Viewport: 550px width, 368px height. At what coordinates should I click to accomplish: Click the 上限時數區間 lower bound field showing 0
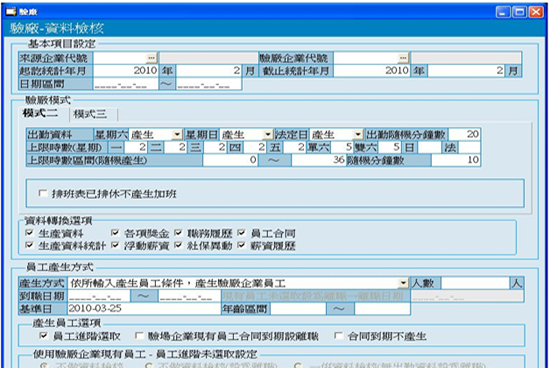230,160
